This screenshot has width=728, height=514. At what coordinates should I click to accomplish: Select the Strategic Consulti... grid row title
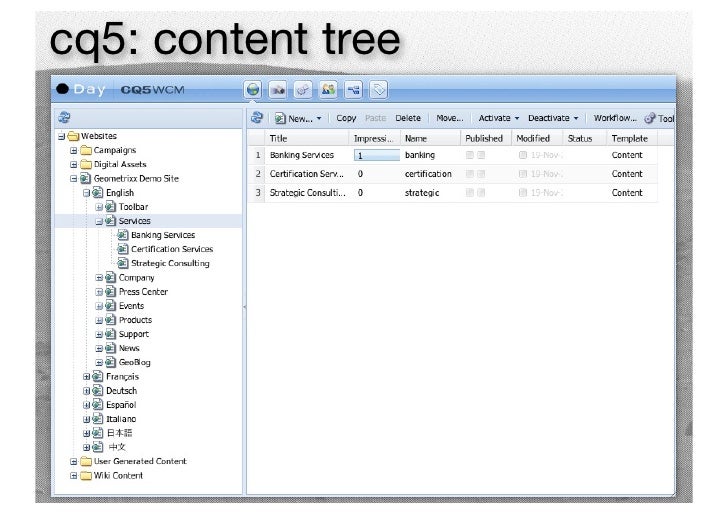tap(307, 193)
